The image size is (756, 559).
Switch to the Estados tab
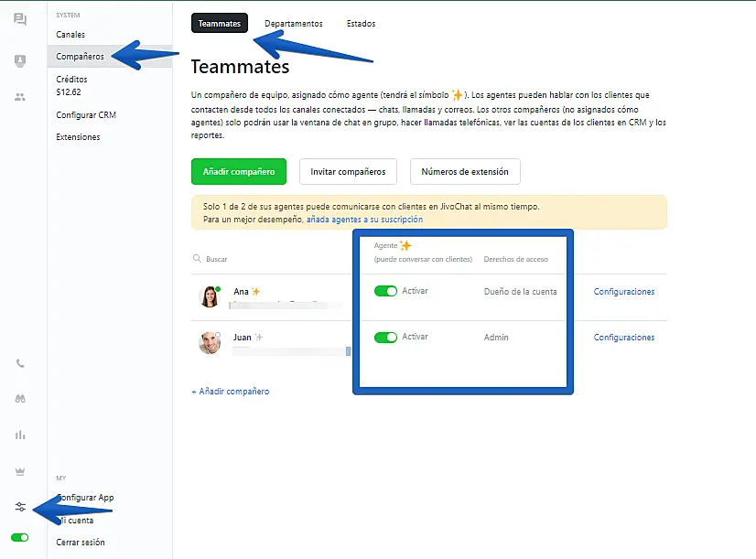(361, 24)
